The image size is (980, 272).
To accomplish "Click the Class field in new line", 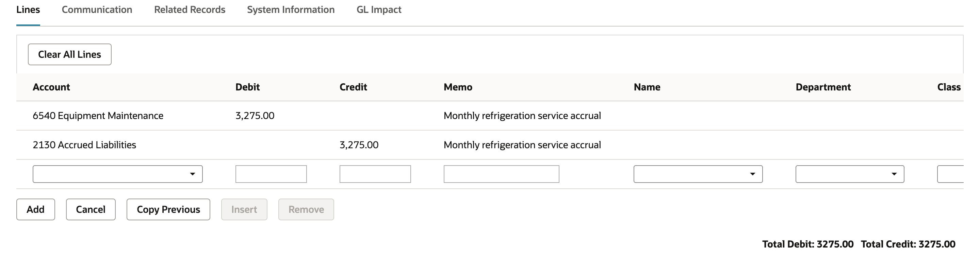I will click(950, 174).
